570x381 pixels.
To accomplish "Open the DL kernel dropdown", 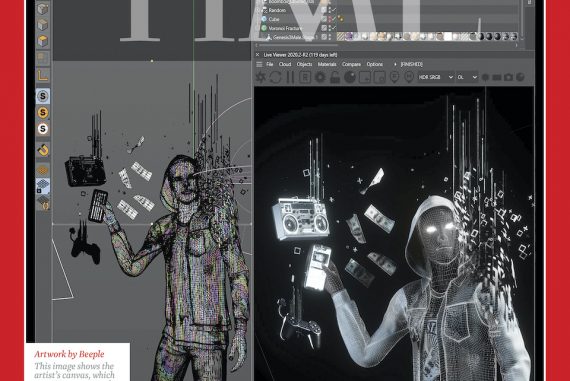I will (x=467, y=77).
